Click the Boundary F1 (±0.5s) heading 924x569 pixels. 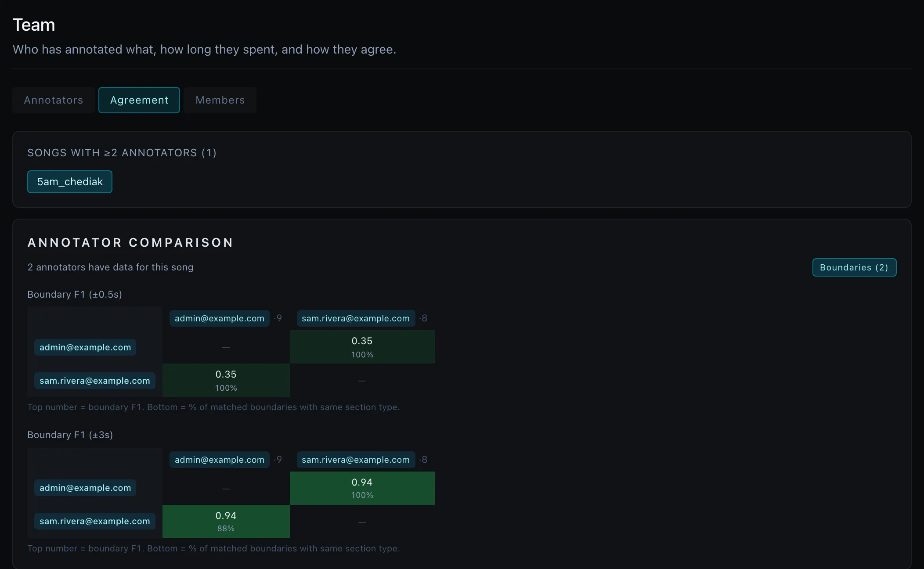(75, 294)
